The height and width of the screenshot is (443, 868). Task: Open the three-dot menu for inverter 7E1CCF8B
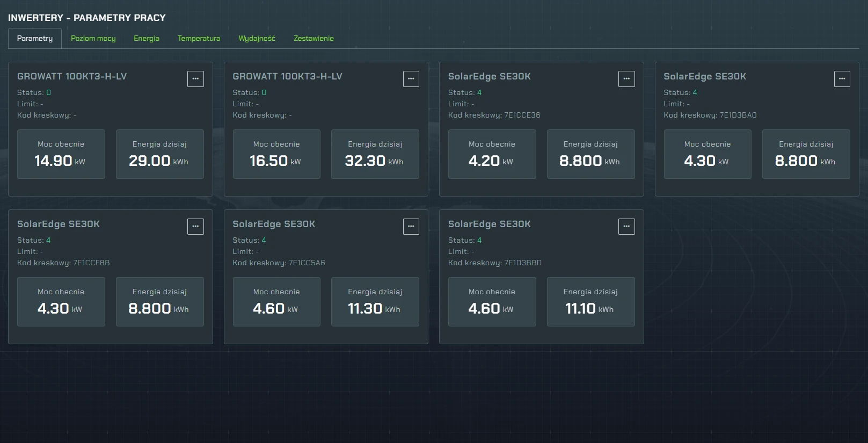point(195,227)
